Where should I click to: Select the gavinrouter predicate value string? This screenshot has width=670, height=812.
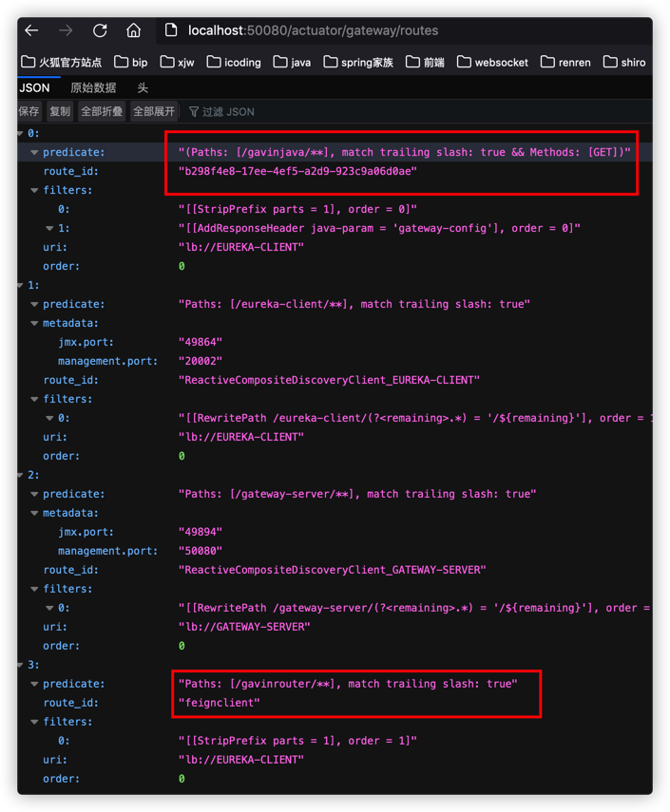348,684
